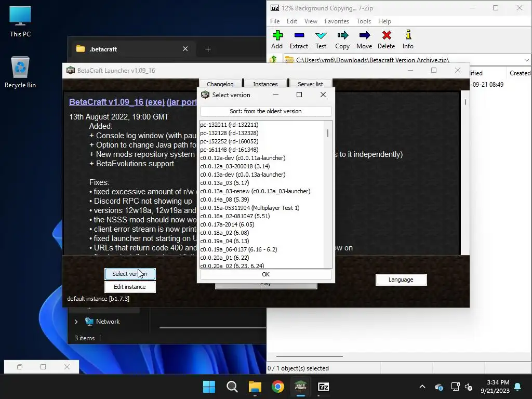The height and width of the screenshot is (399, 532).
Task: Click the changelog panel scrollbar in BetaCraft
Action: 465,102
